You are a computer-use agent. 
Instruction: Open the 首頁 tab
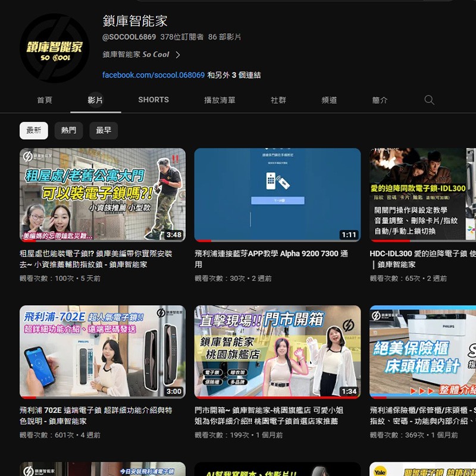(44, 100)
